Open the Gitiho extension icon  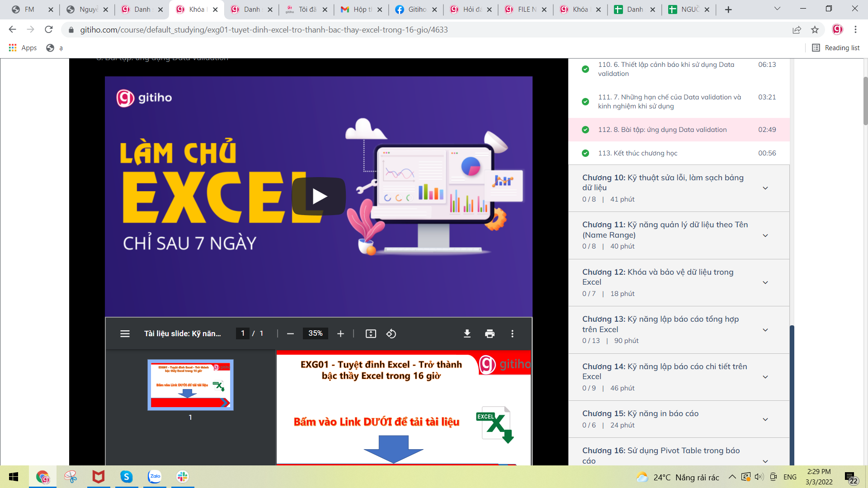[x=837, y=29]
